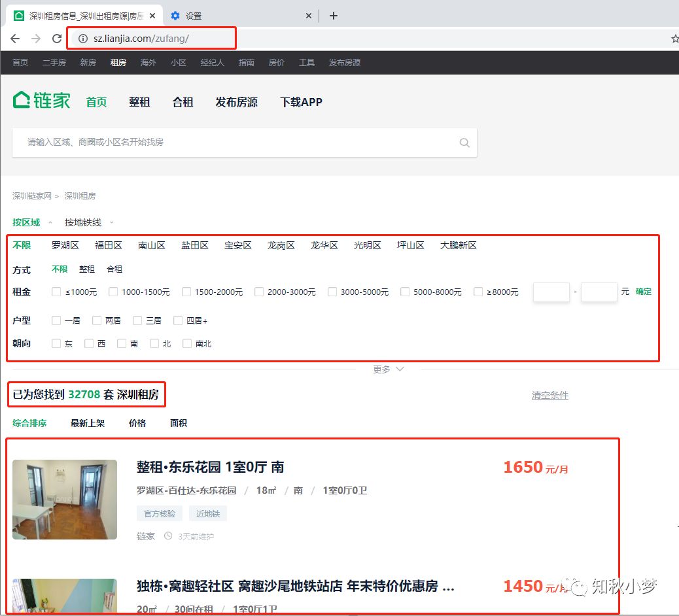
Task: Open a new browser tab with plus icon
Action: (334, 16)
